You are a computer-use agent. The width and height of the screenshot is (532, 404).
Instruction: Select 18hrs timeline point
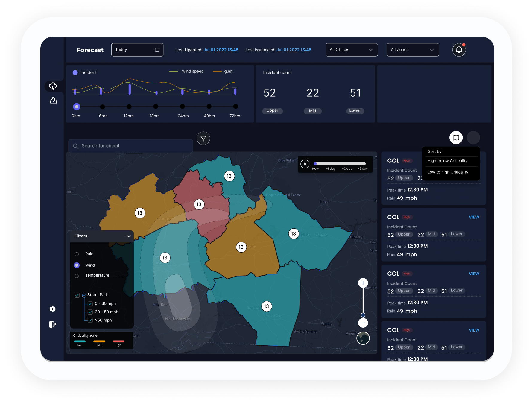coord(156,107)
